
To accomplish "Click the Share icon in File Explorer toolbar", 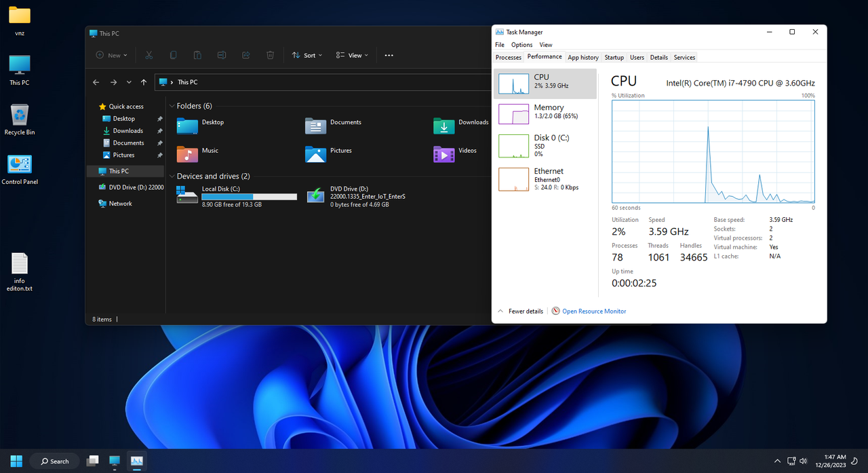I will 246,55.
